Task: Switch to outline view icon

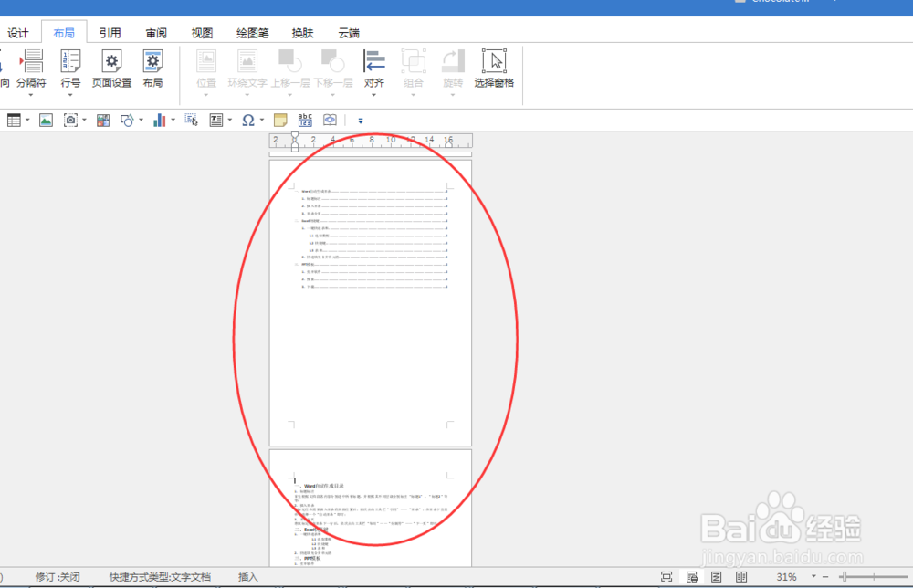Action: coord(717,577)
